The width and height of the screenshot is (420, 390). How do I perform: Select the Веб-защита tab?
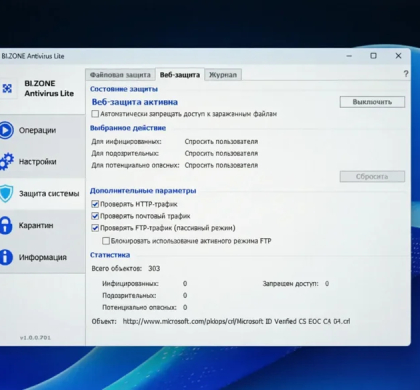coord(180,75)
